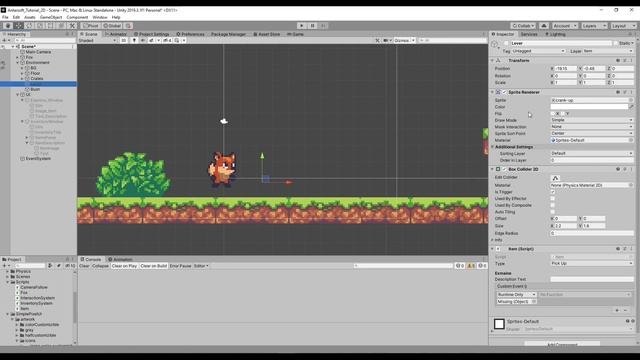Open the cloud services icon

coord(544,25)
